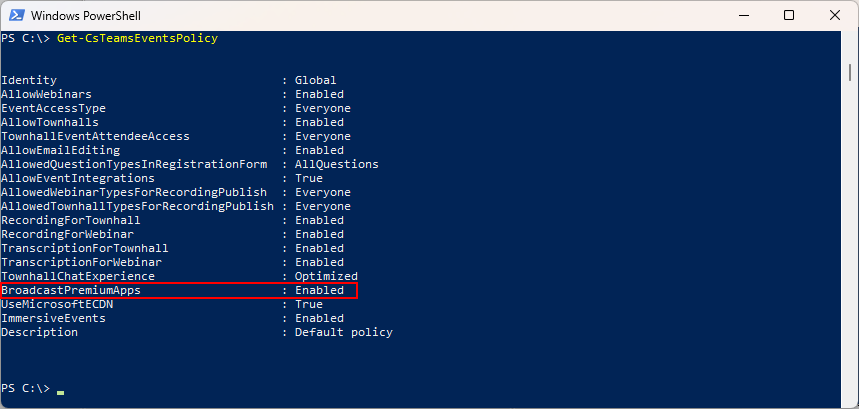
Task: Click the TownhallChatExperience Optimized value
Action: pyautogui.click(x=326, y=276)
